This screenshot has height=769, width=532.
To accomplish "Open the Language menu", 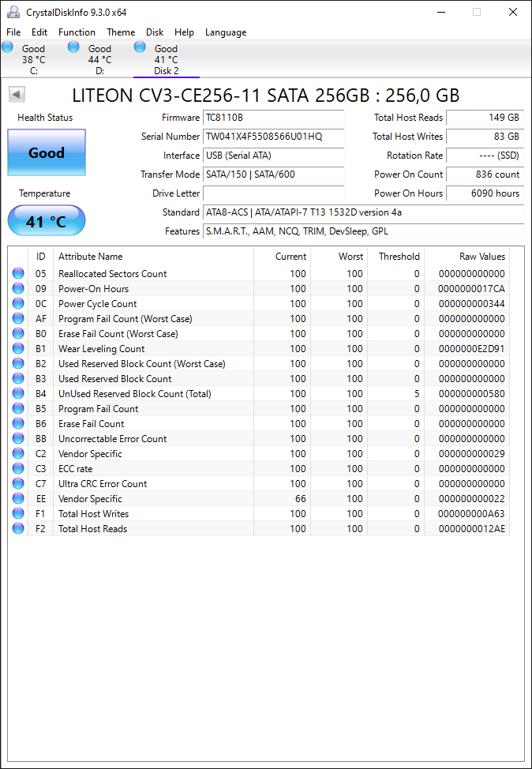I will pyautogui.click(x=226, y=32).
